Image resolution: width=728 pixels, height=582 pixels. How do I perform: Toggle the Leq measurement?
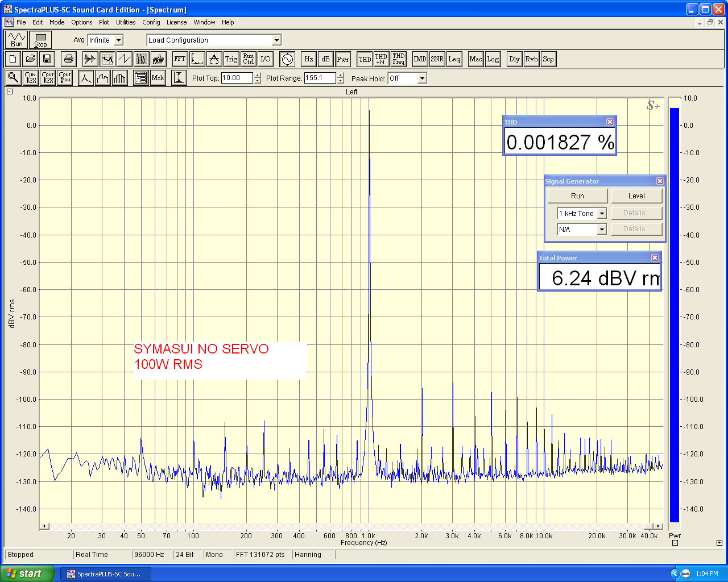[x=454, y=59]
